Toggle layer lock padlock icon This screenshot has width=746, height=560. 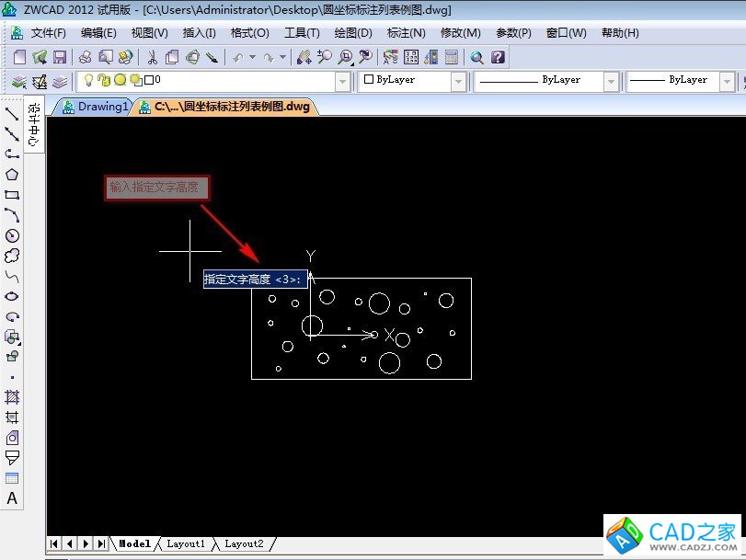tap(104, 81)
